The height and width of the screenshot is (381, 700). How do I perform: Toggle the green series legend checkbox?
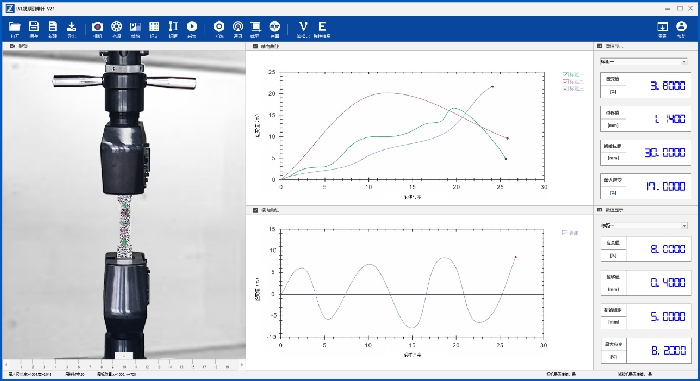[x=566, y=75]
